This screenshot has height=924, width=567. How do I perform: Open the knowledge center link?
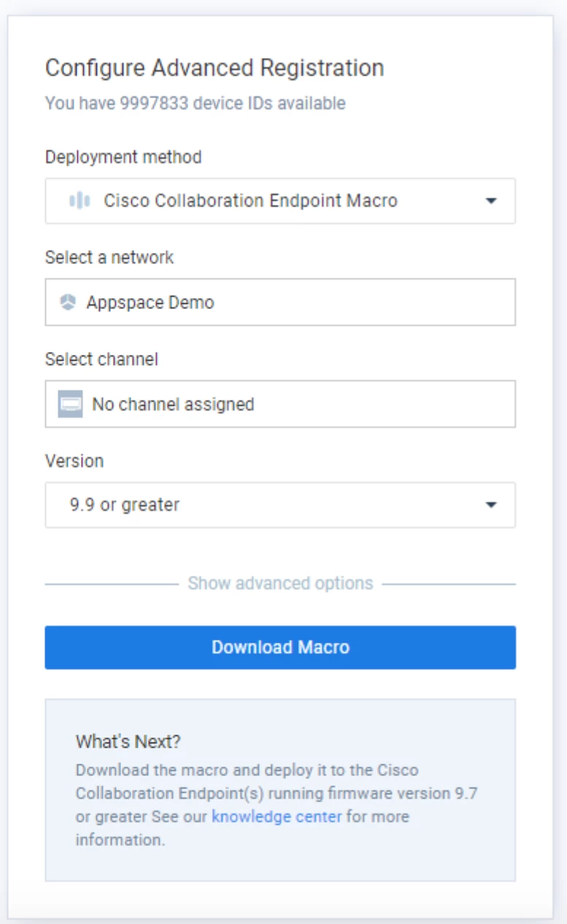tap(277, 816)
